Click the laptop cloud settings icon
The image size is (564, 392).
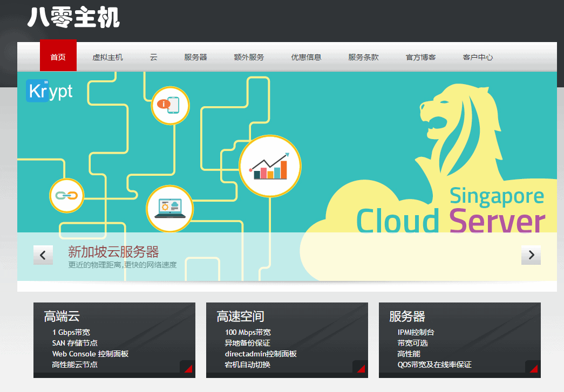[x=170, y=209]
